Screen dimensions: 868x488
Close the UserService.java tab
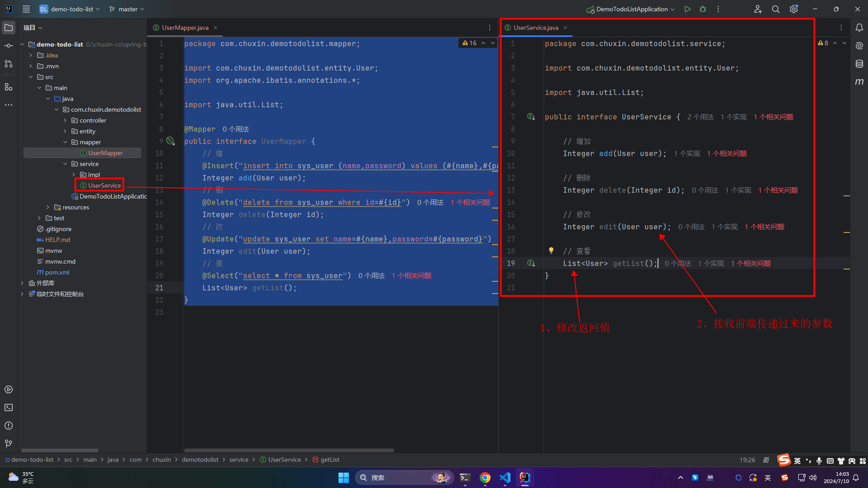(565, 28)
